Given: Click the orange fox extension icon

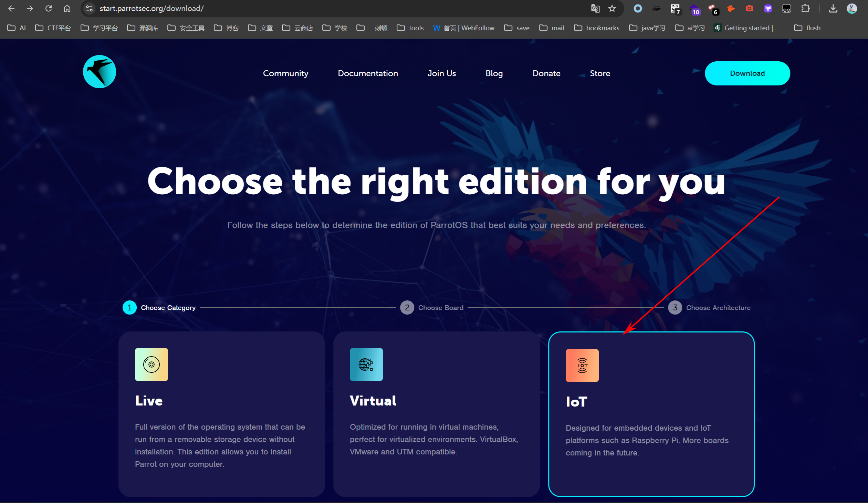Looking at the screenshot, I should point(731,9).
